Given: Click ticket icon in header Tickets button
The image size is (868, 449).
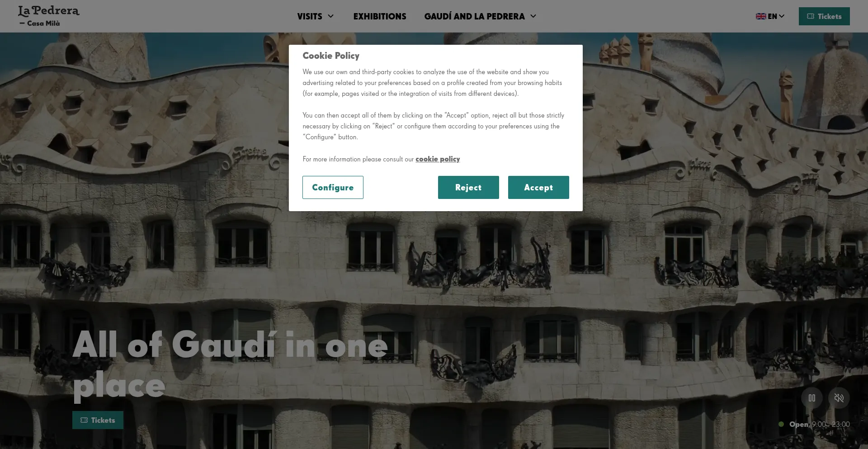Looking at the screenshot, I should (x=811, y=16).
